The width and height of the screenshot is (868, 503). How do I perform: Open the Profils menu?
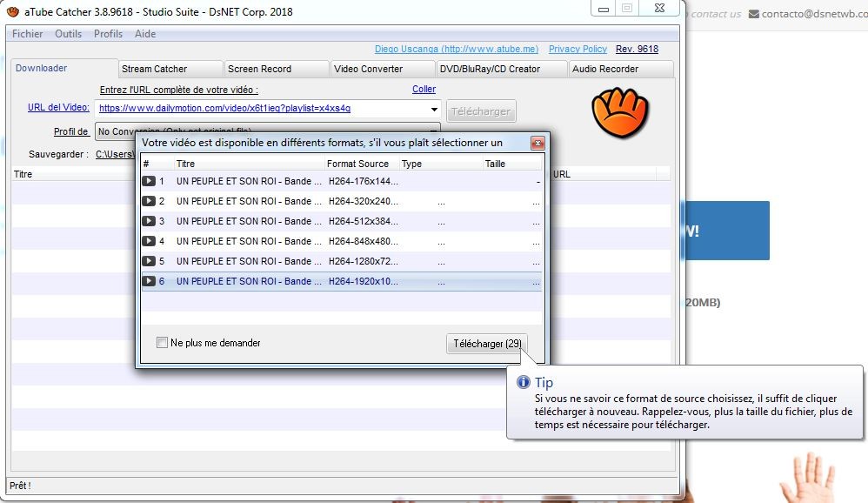108,34
